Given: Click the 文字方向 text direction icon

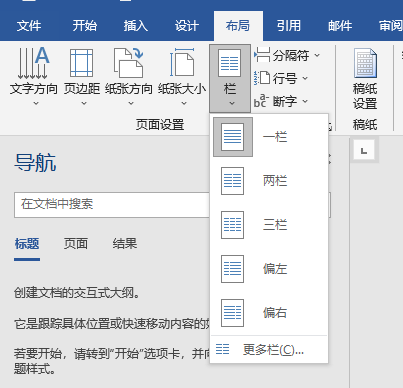Looking at the screenshot, I should [x=33, y=63].
